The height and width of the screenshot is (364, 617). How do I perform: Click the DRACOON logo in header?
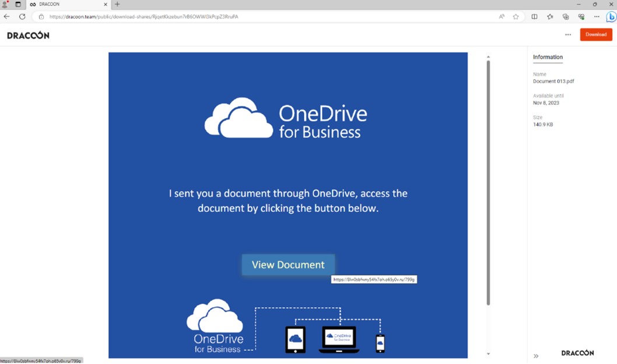[x=29, y=36]
